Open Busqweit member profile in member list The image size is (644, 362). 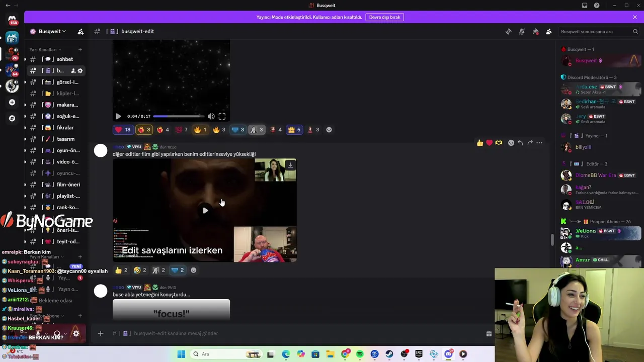click(601, 61)
